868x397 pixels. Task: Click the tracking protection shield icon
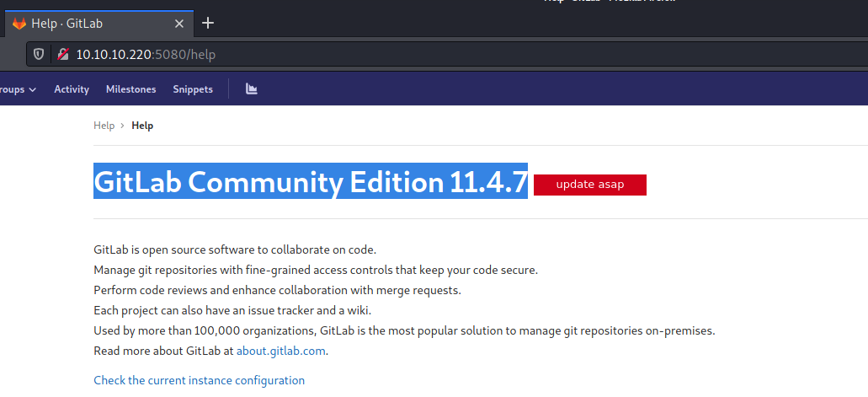39,55
